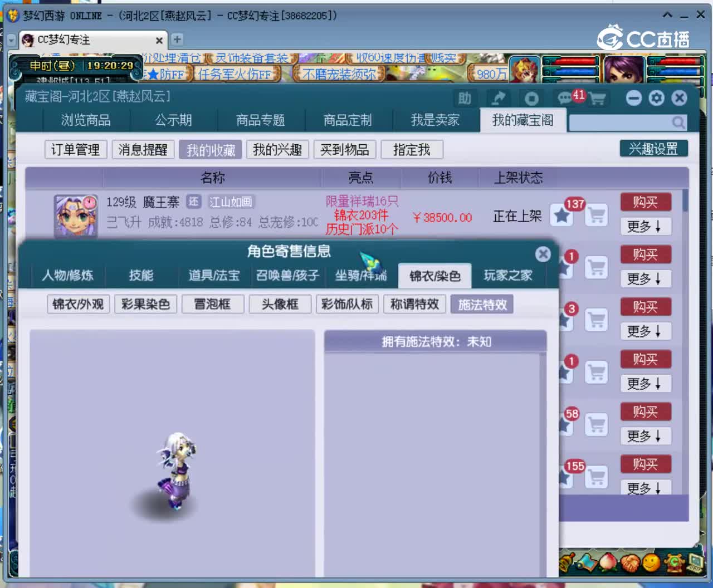Click the search input field
This screenshot has height=588, width=713.
(619, 122)
